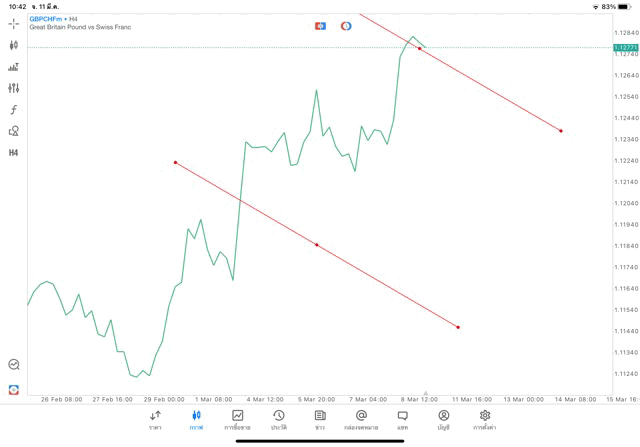Open the settings gear tab
The width and height of the screenshot is (640, 447).
click(x=485, y=419)
